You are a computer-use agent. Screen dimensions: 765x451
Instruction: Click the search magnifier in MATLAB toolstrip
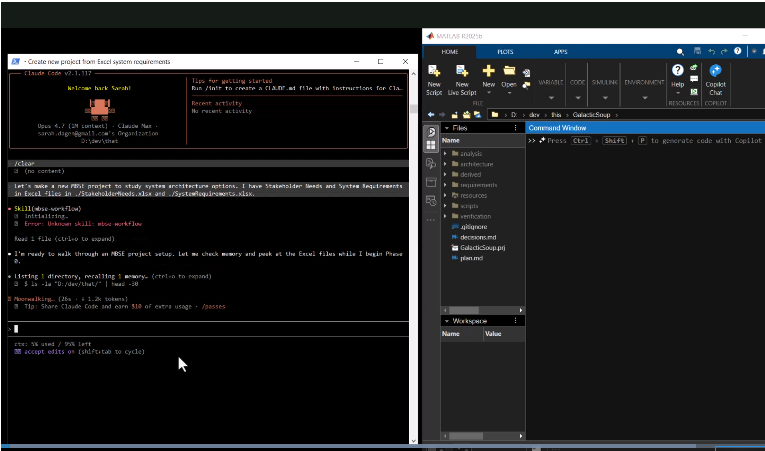[x=680, y=52]
